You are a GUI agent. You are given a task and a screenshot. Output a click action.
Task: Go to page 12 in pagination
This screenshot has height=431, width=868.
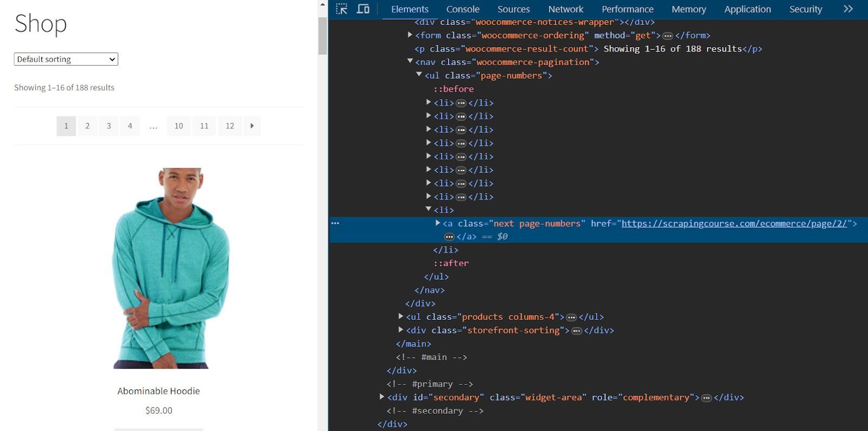(x=229, y=126)
